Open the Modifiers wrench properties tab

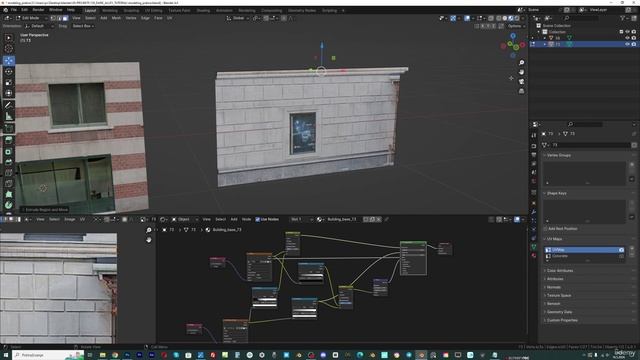[533, 212]
